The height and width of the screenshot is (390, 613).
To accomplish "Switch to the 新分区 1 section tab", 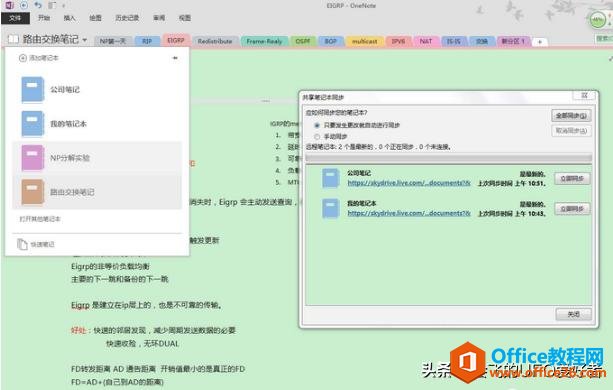I will 513,41.
